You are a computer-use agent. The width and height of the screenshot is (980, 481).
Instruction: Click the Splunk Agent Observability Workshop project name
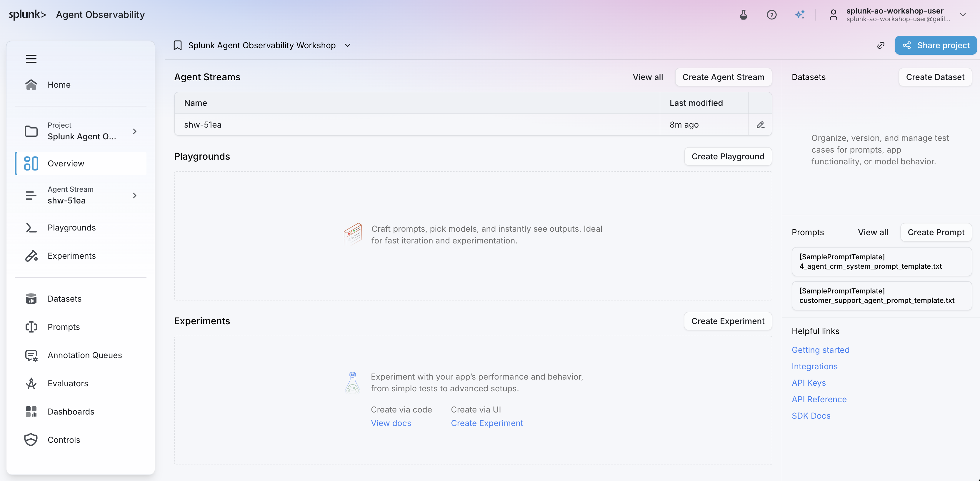[262, 45]
